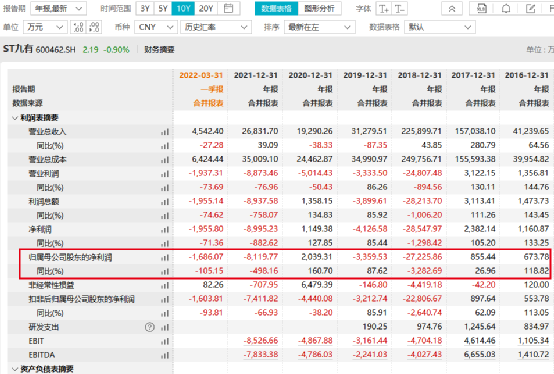Collapse the toolbar with double-chevron icon
The width and height of the screenshot is (554, 374).
coord(452,9)
